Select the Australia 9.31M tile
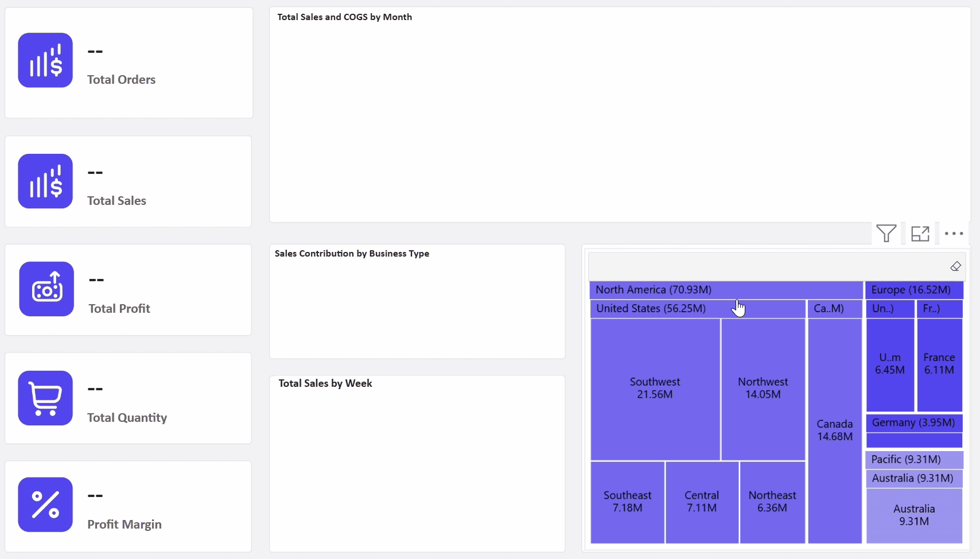 (913, 515)
